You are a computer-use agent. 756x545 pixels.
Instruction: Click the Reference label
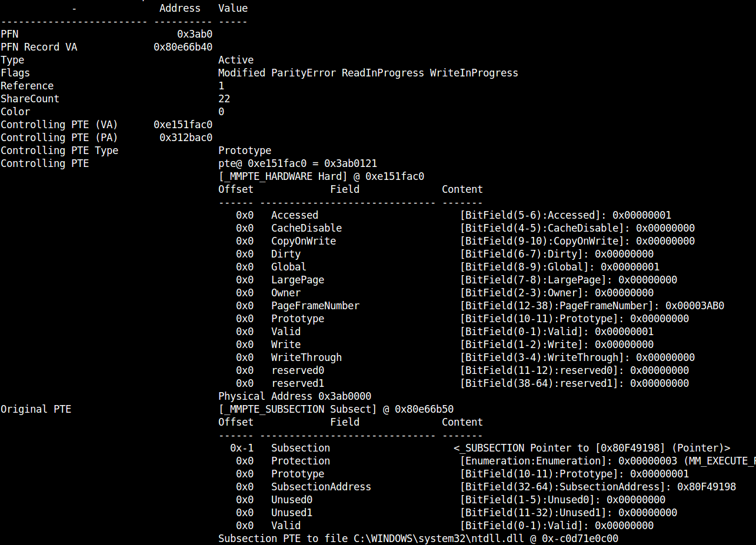[27, 86]
